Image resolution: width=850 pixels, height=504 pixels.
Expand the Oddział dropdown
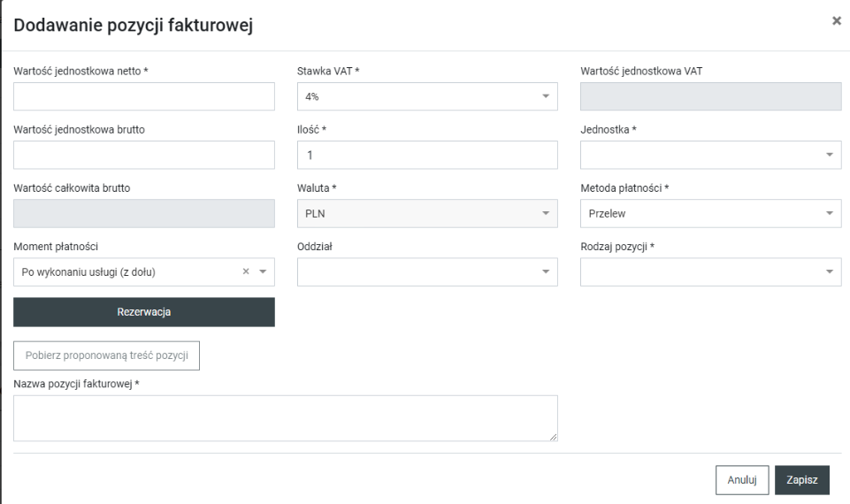coord(545,272)
